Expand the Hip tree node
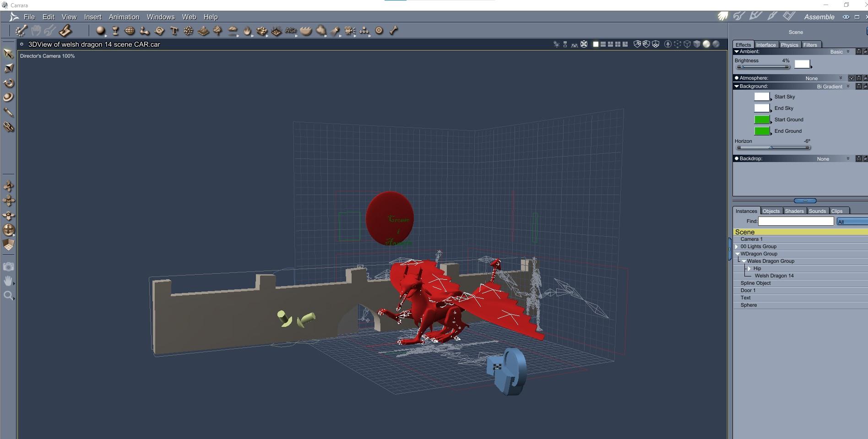The image size is (868, 439). pyautogui.click(x=749, y=268)
